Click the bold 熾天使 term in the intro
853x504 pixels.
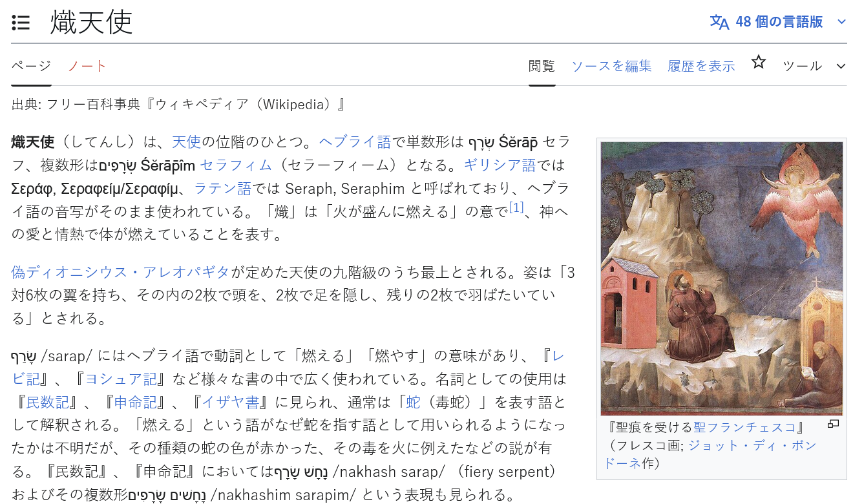tap(33, 142)
